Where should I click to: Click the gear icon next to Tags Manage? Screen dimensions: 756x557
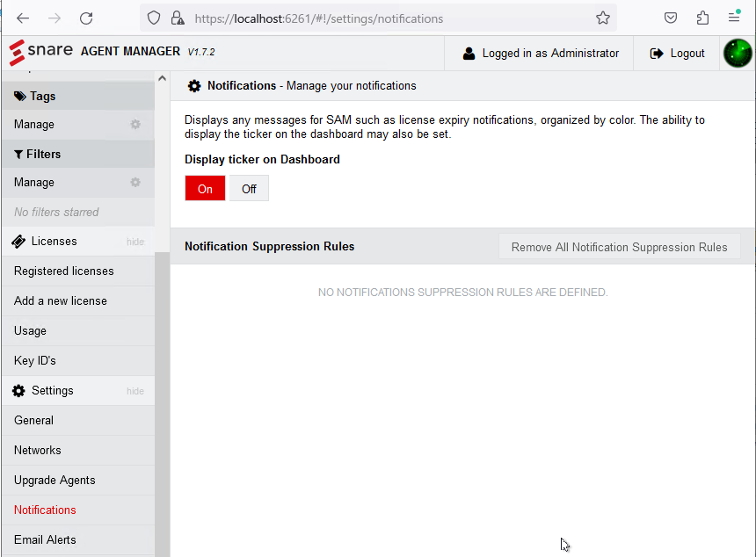pyautogui.click(x=135, y=124)
